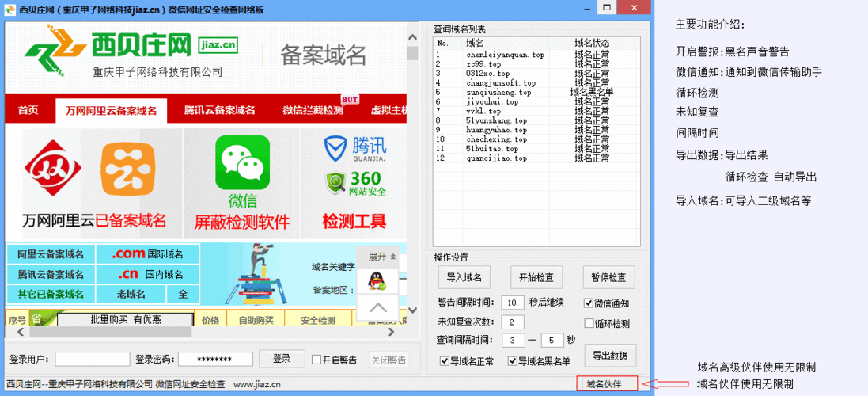
Task: Click the 老域名 link
Action: click(x=131, y=294)
